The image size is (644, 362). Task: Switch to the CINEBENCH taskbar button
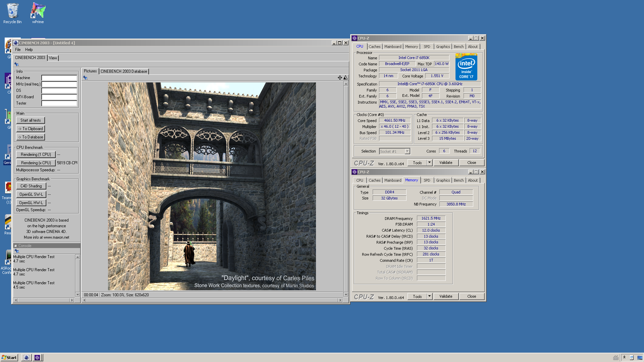[x=26, y=358]
